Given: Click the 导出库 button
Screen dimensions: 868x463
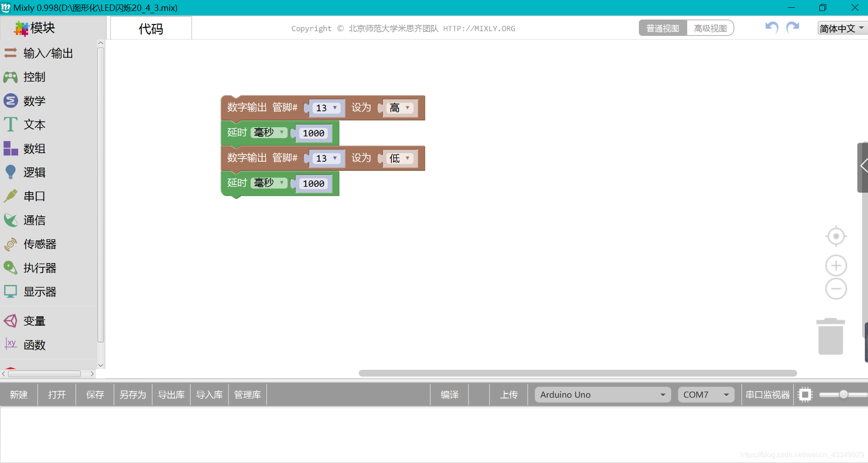Looking at the screenshot, I should pyautogui.click(x=171, y=394).
